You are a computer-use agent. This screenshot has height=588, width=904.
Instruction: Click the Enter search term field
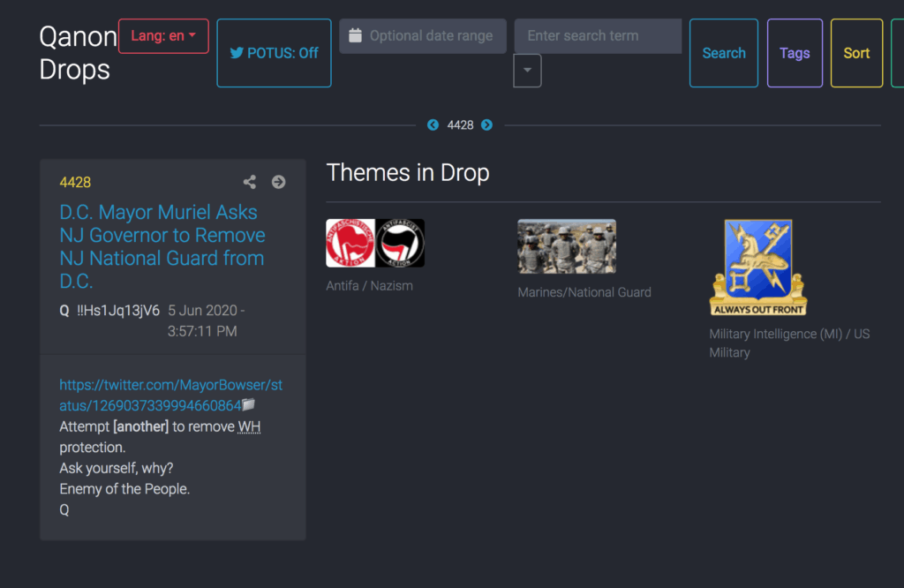[x=598, y=36]
